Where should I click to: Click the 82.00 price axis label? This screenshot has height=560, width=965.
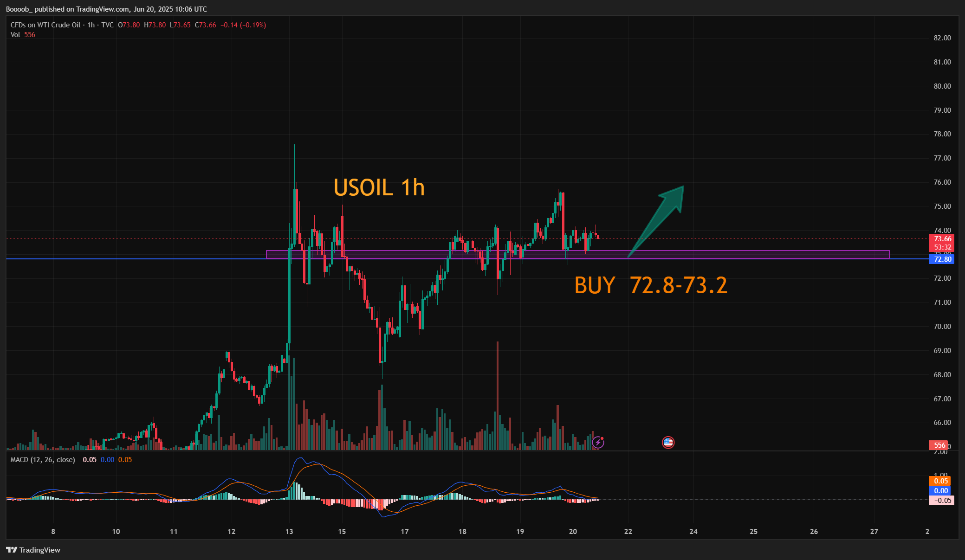942,38
